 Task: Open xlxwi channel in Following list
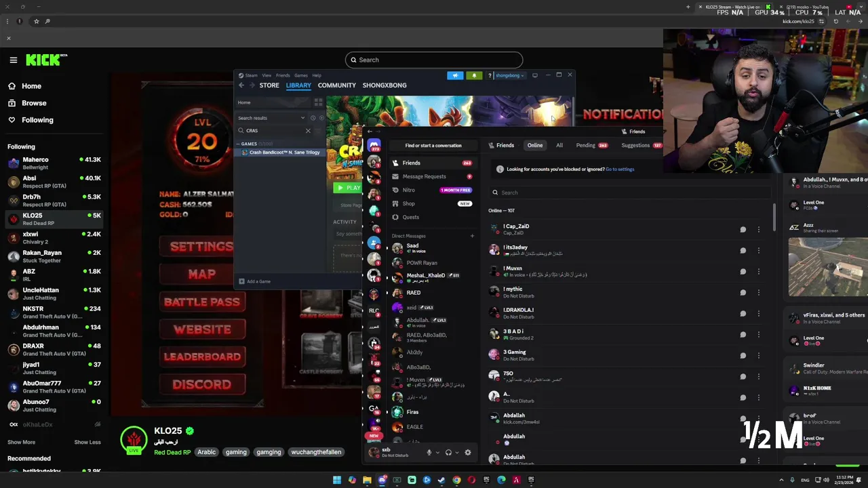54,238
